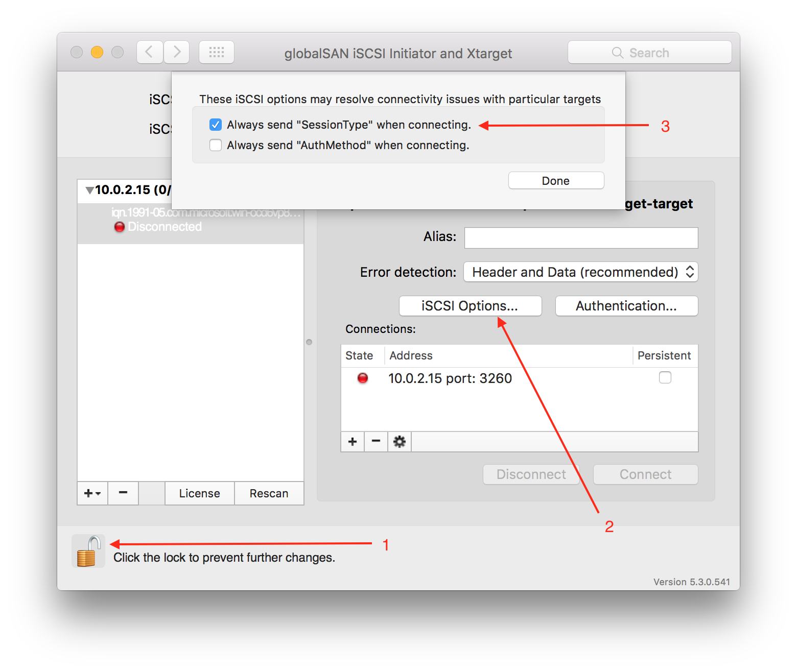Uncheck Always send "SessionType" when connecting
The height and width of the screenshot is (672, 797).
(x=216, y=125)
